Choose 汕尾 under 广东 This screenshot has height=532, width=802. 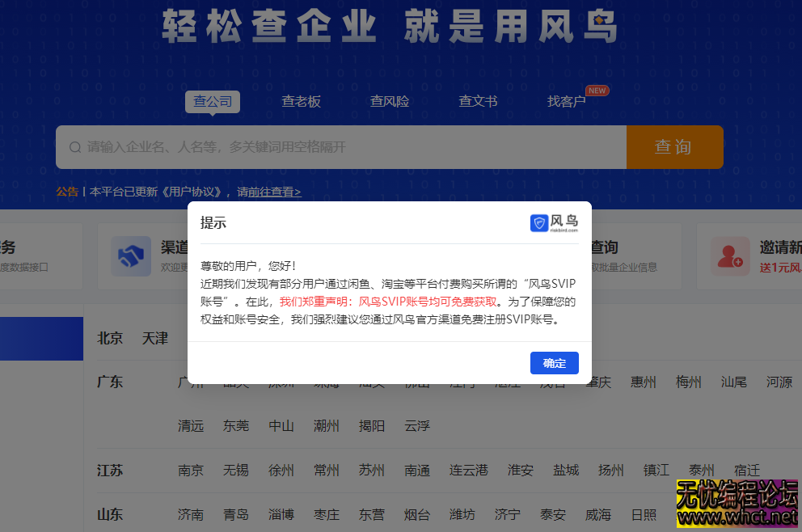pyautogui.click(x=734, y=382)
